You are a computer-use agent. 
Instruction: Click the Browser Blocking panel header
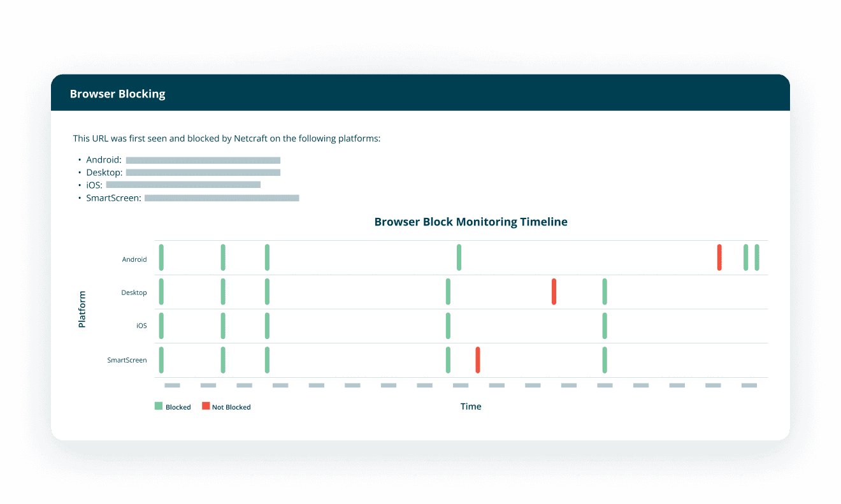click(x=117, y=94)
